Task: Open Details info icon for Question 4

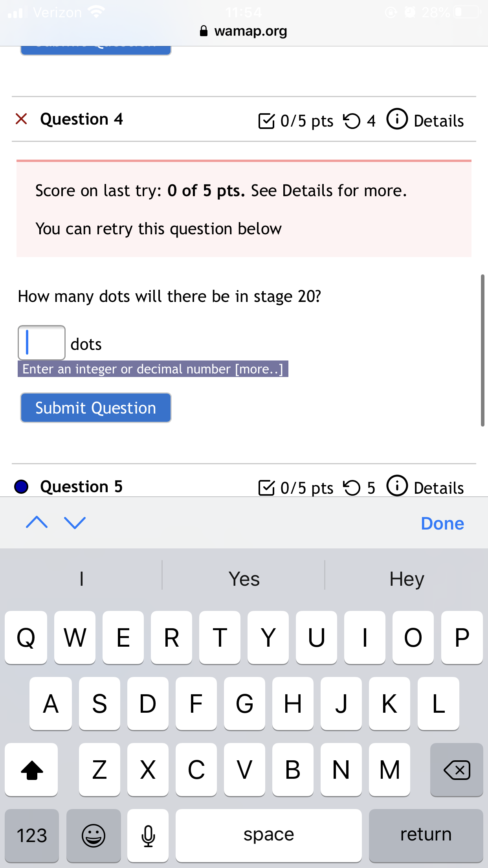Action: coord(397,119)
